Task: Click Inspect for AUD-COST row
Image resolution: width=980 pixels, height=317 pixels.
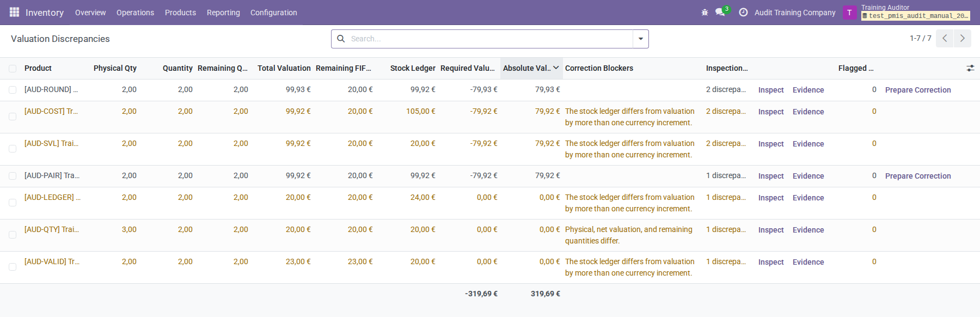Action: [771, 112]
